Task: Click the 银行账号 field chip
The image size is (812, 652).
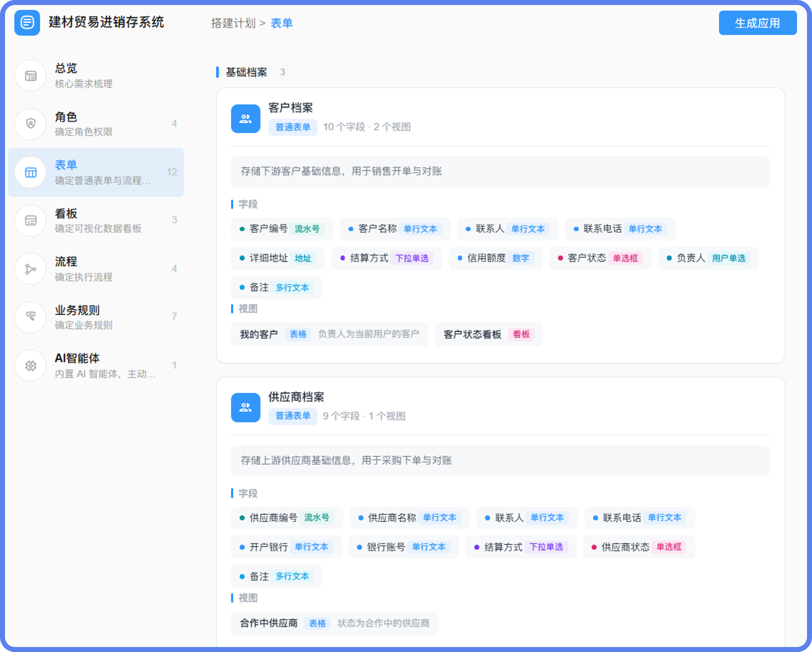Action: click(403, 546)
